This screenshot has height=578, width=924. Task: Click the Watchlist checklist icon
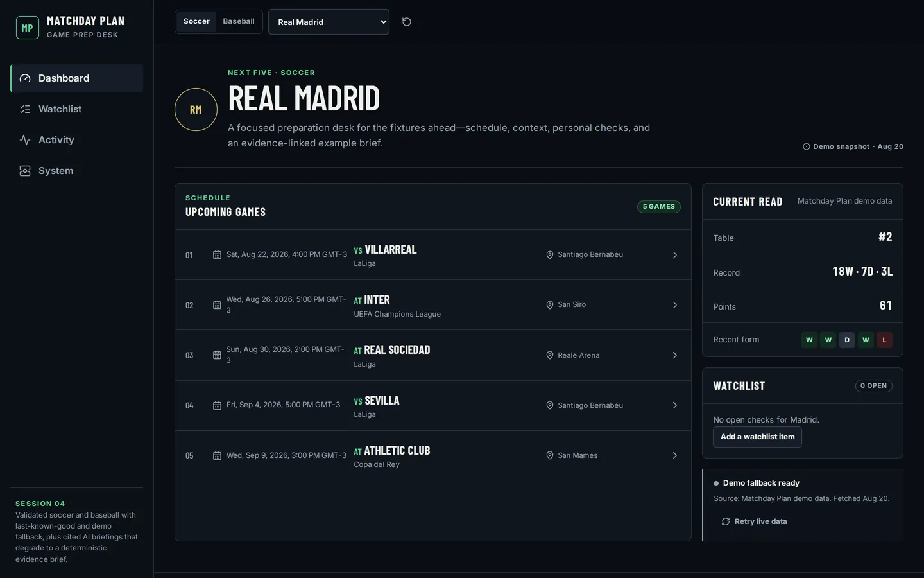pyautogui.click(x=25, y=109)
